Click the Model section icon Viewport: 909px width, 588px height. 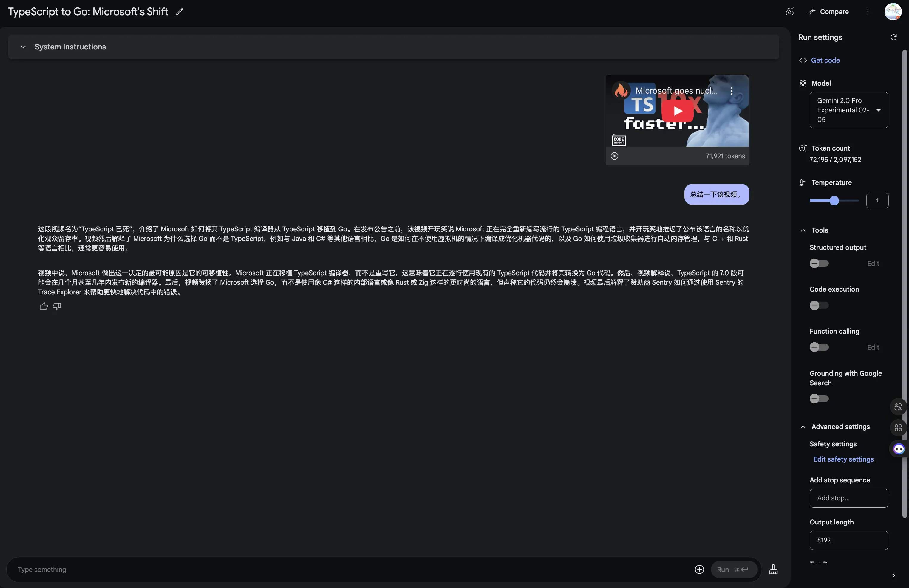pos(803,83)
